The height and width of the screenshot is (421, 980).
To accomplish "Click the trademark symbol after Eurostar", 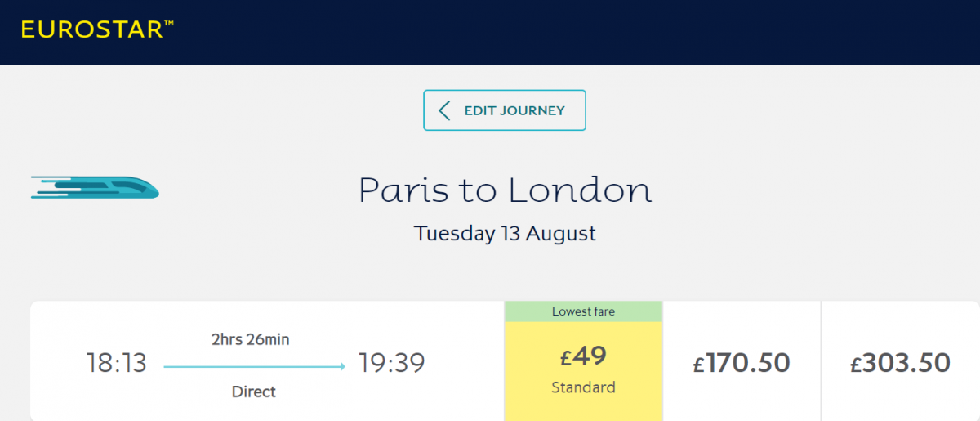I will 169,24.
